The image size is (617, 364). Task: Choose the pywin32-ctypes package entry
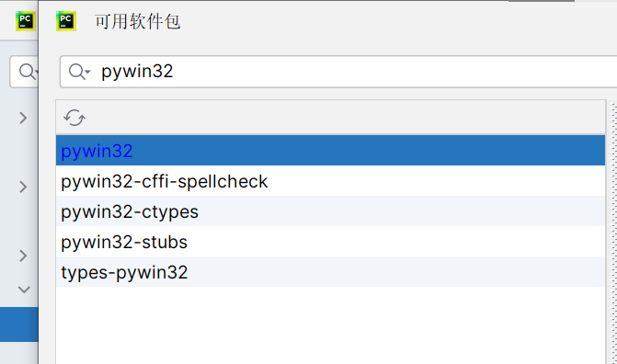pos(330,211)
